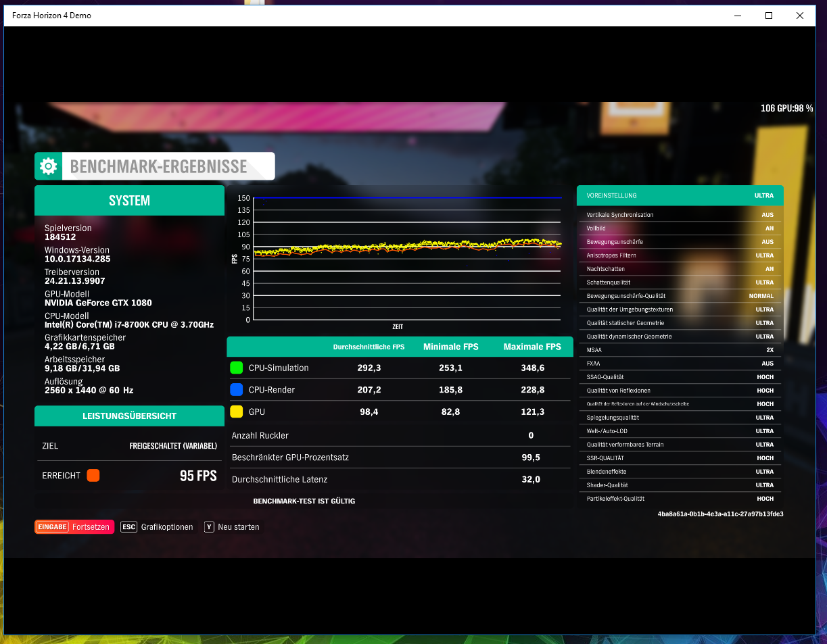Click GPU average FPS value 98,4
This screenshot has width=827, height=644.
coord(369,412)
